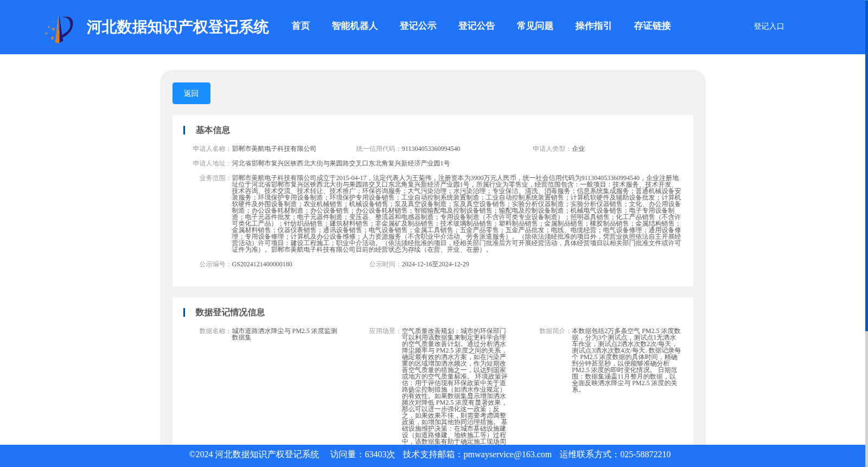Viewport: 868px width, 467px height.
Task: Open 存证链接 in navigation
Action: point(652,26)
